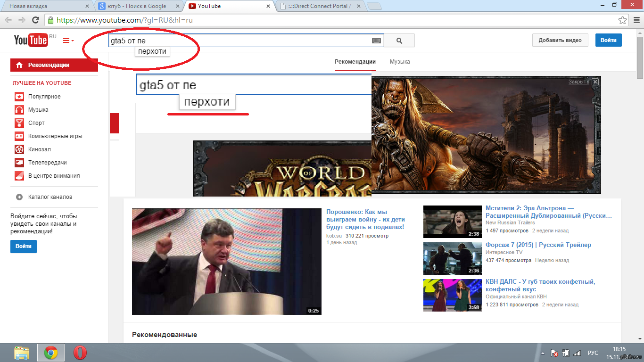The width and height of the screenshot is (644, 362).
Task: Click the plus icon next to Каталог каналов
Action: [x=19, y=197]
